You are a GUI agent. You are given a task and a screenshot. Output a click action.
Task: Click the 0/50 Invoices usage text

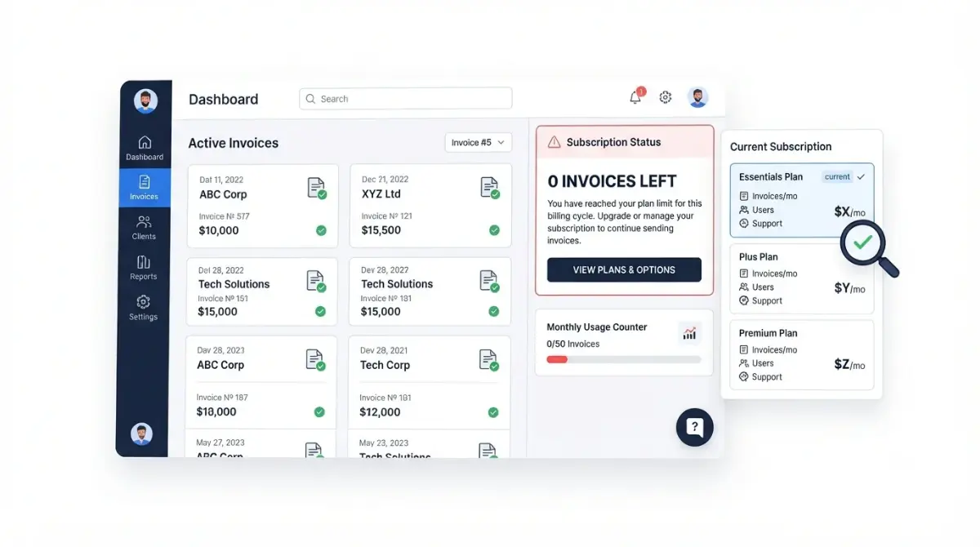572,344
